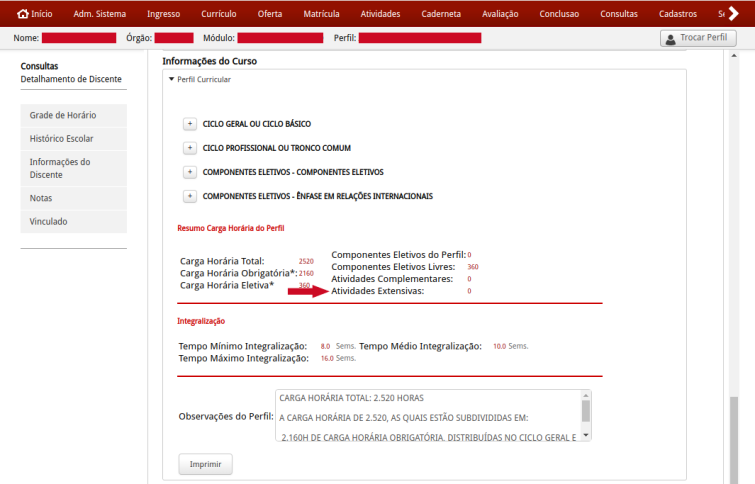
Task: Open the Cadastros menu
Action: (678, 14)
